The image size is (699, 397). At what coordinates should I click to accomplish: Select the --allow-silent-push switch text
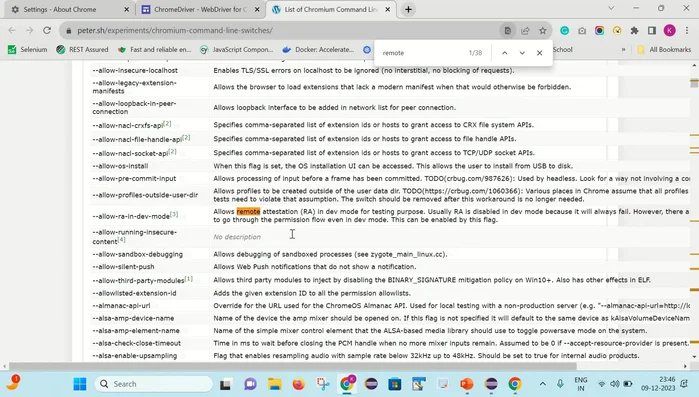[123, 266]
